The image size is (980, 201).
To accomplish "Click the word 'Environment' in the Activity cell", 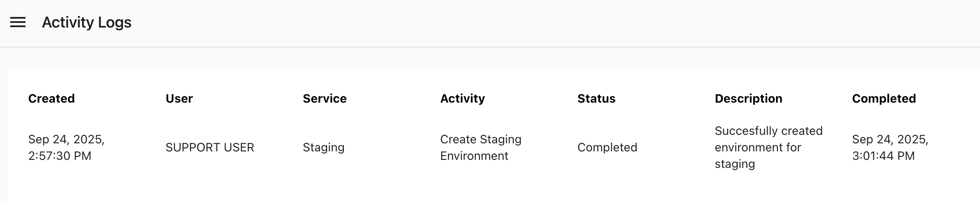I will [474, 156].
